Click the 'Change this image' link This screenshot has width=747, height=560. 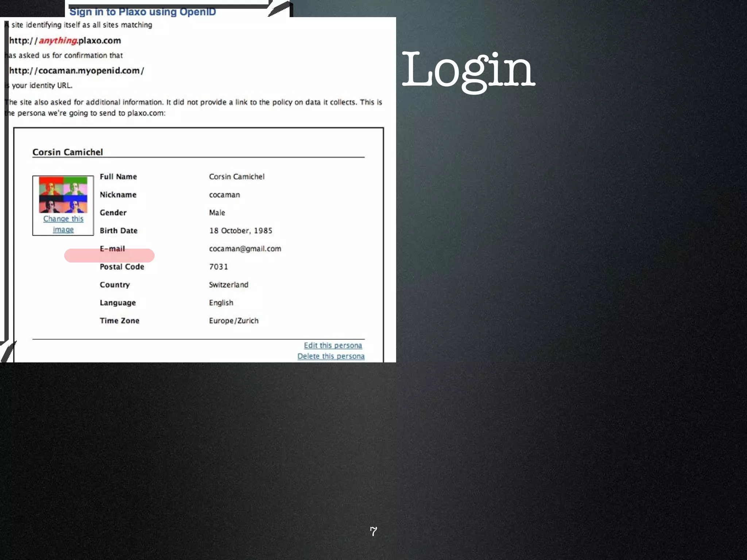pos(63,224)
